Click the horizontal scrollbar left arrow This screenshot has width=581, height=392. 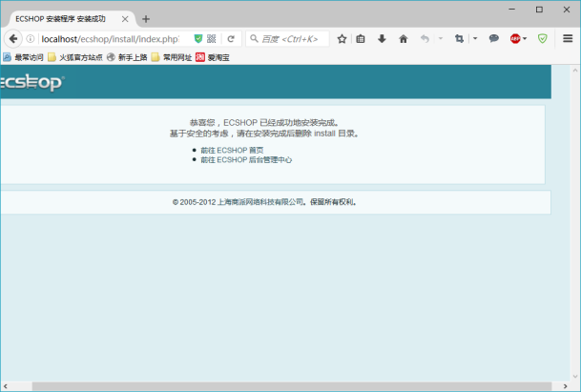pos(5,386)
